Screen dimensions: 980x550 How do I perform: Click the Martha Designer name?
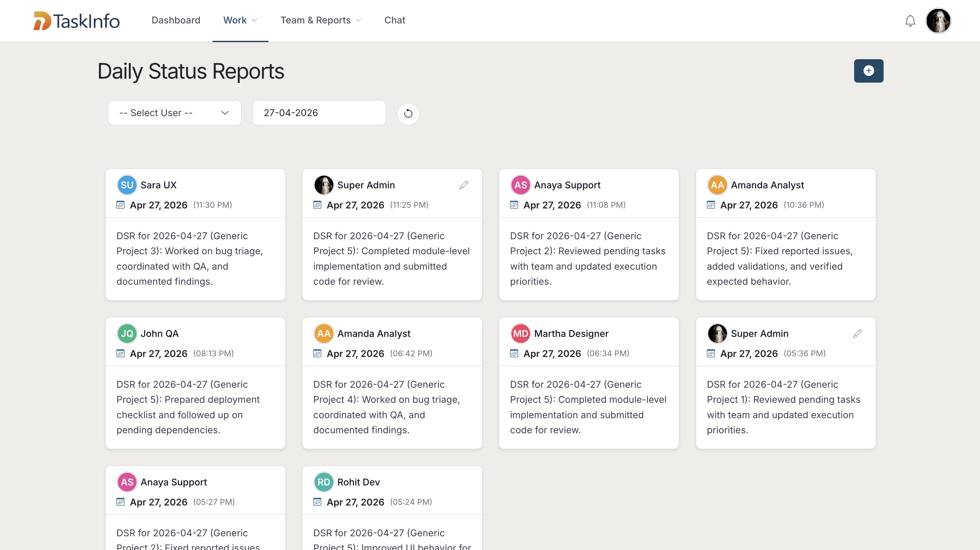(571, 334)
